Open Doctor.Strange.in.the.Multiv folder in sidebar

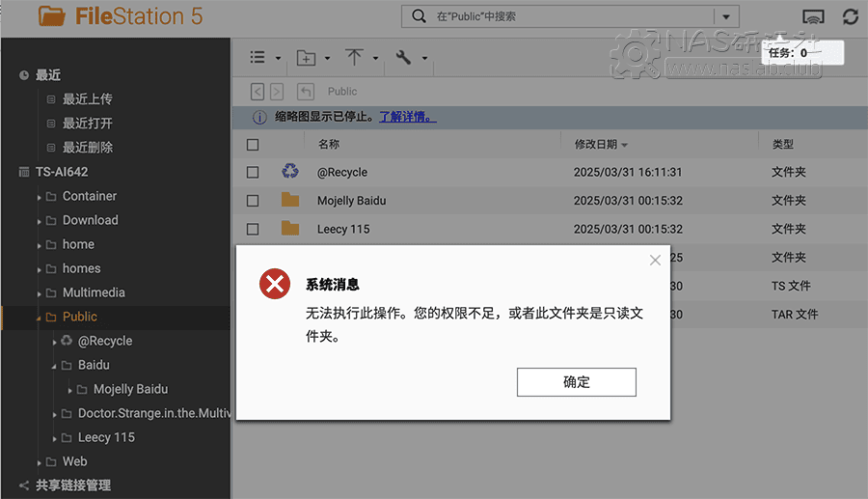(x=154, y=413)
